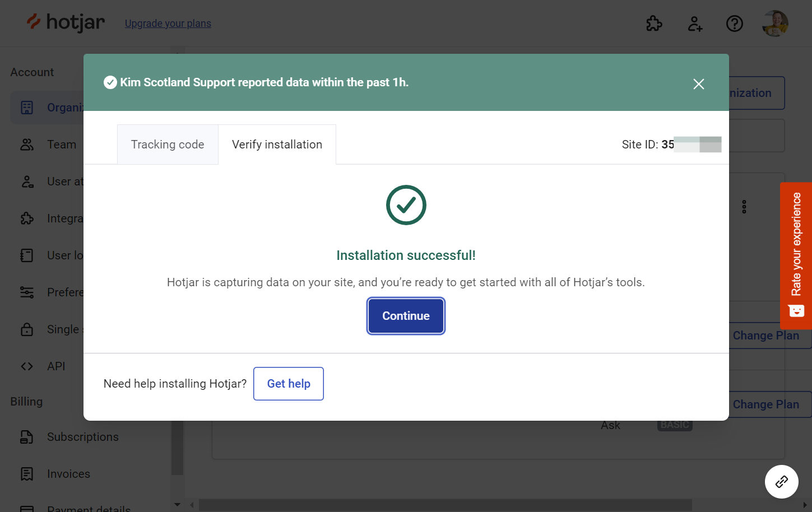Click the Team sidebar icon
Image resolution: width=812 pixels, height=512 pixels.
coord(27,145)
